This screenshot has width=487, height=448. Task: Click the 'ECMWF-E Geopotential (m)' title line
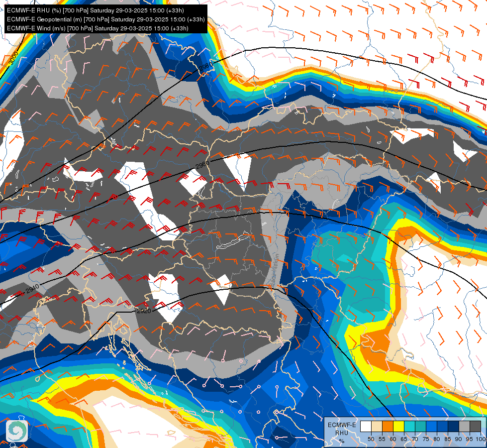105,19
